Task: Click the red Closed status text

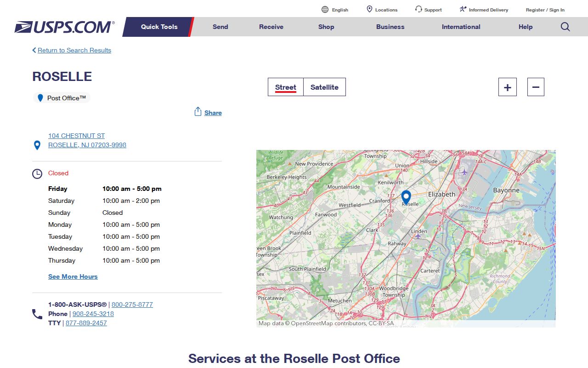Action: pos(58,173)
